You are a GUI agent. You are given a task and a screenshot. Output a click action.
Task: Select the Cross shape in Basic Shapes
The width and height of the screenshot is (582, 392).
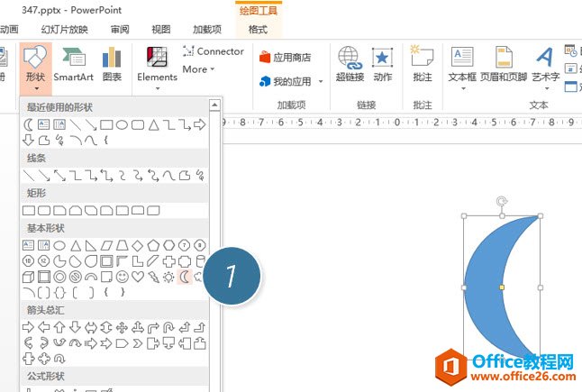pyautogui.click(x=168, y=261)
